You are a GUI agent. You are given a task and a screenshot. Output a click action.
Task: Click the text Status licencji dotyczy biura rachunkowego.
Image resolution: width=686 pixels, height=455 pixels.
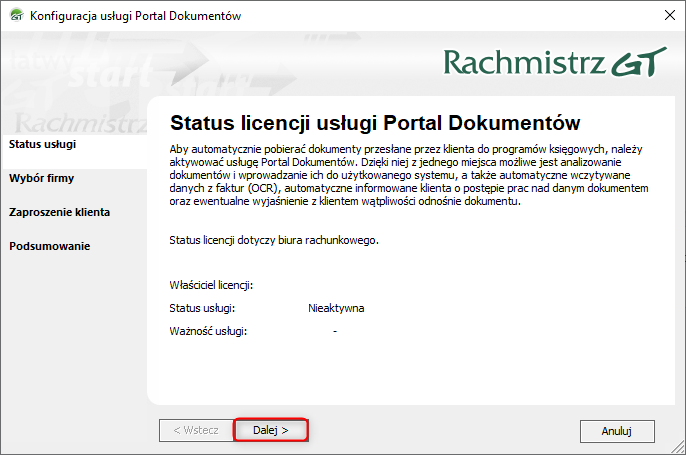coord(274,240)
